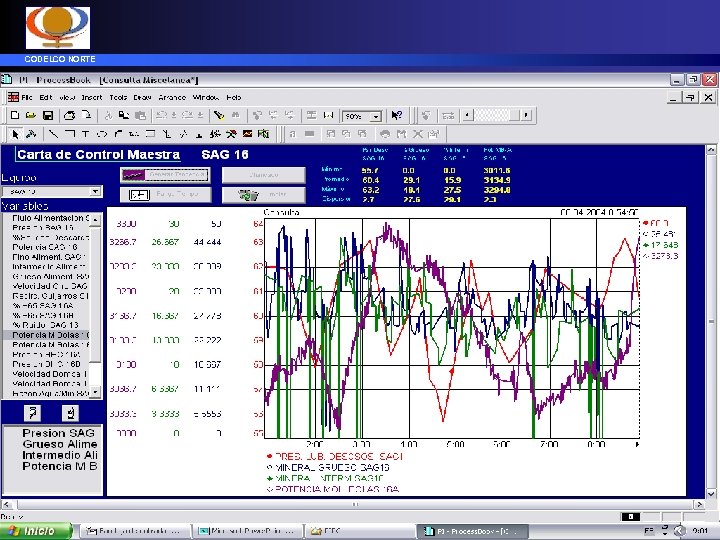Select 'Presion SAG' in the lower list
The width and height of the screenshot is (720, 540).
pyautogui.click(x=58, y=433)
